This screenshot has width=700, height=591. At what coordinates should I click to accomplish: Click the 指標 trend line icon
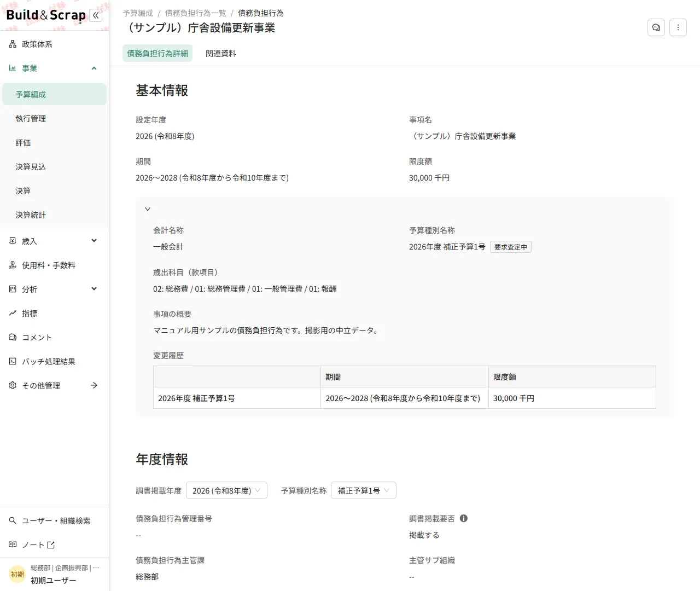(13, 313)
